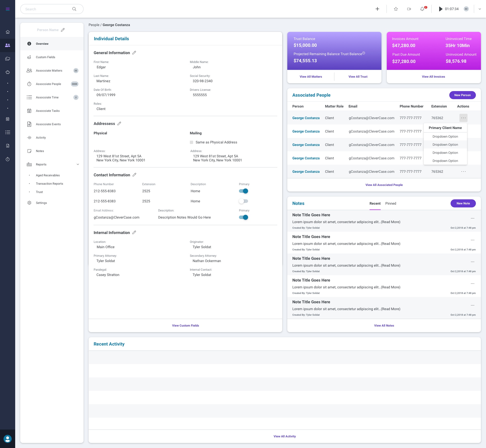The image size is (486, 448).
Task: Click the video camera icon
Action: pos(409,9)
